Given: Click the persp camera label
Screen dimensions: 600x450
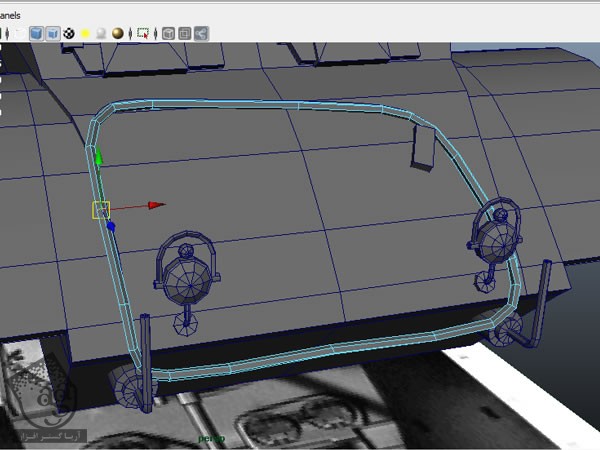Looking at the screenshot, I should tap(211, 438).
